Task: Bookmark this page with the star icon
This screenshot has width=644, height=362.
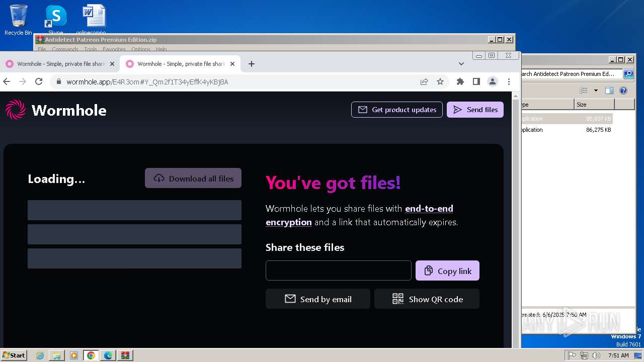Action: 440,81
